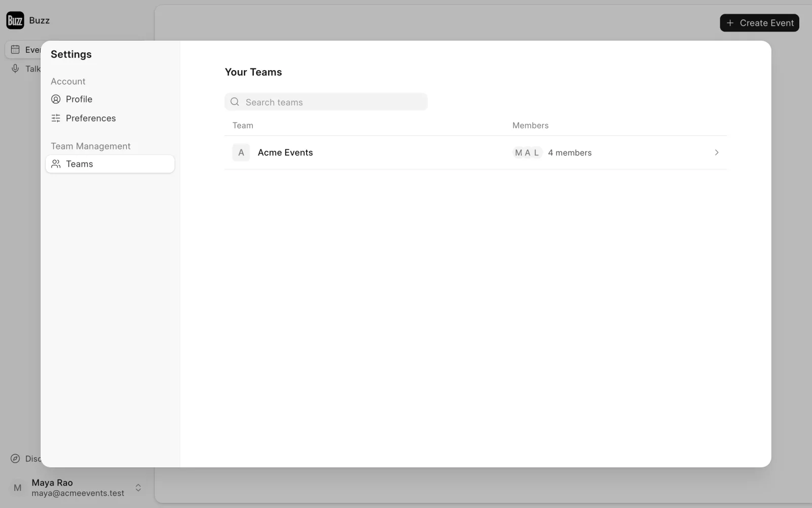Screen dimensions: 812x508
Task: Open the Profile settings page
Action: click(x=110, y=99)
